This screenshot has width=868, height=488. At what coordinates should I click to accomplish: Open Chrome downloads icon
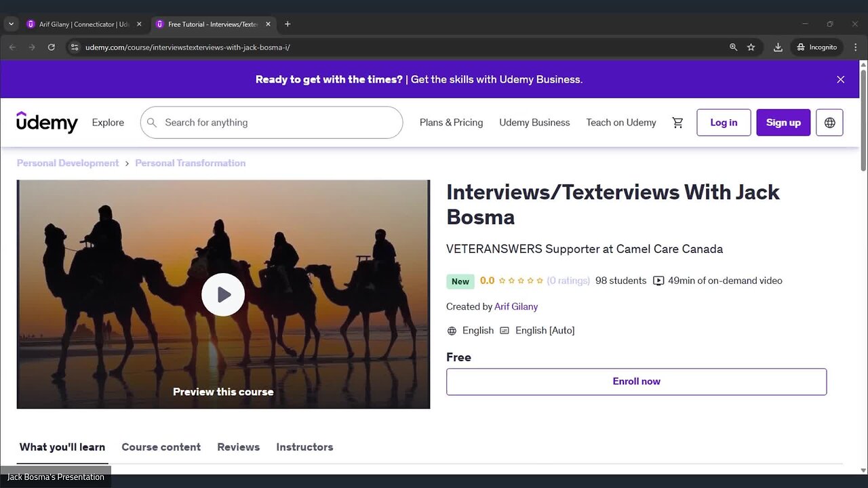pyautogui.click(x=778, y=47)
